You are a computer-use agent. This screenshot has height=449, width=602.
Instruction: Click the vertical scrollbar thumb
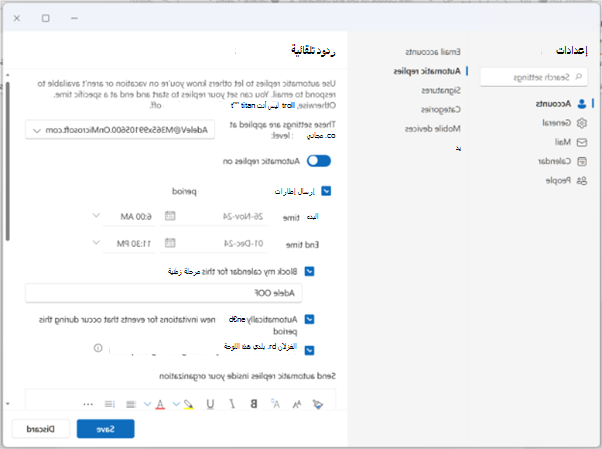click(7, 161)
